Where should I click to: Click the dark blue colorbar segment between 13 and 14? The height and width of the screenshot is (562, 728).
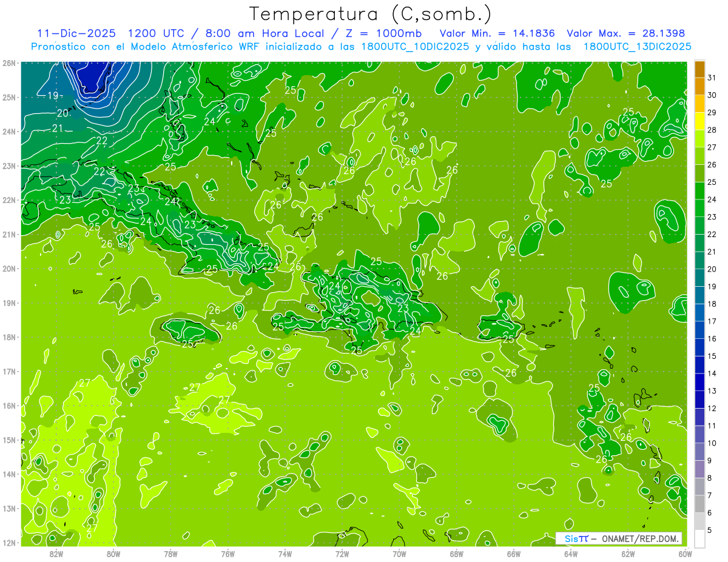point(699,382)
